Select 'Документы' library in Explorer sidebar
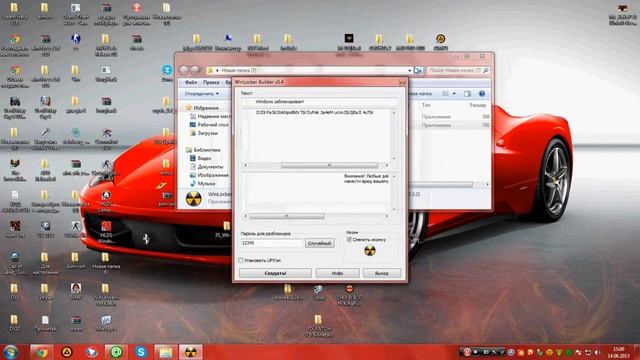640x360 pixels. [x=206, y=167]
